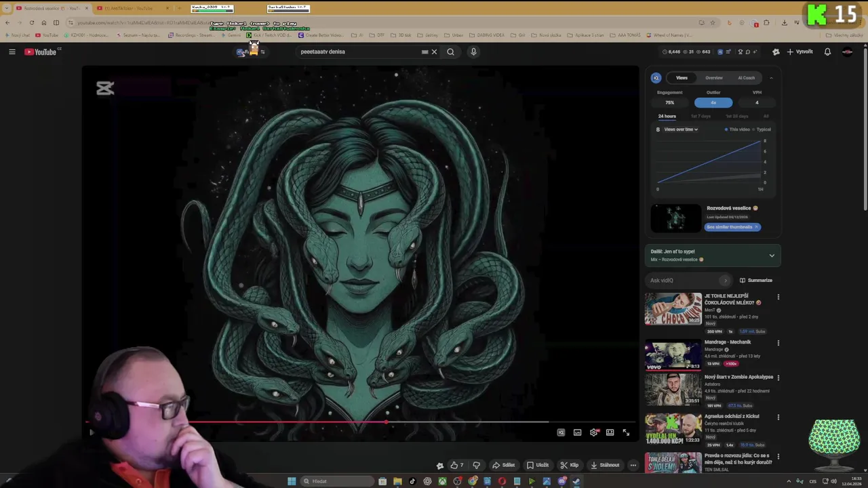Like the video with thumbs up
This screenshot has width=868, height=488.
coord(457,465)
